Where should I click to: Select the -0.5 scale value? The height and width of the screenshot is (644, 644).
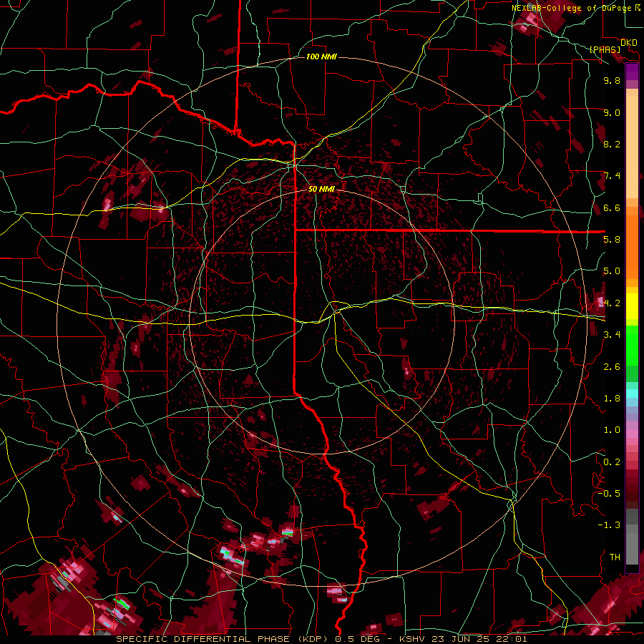[x=609, y=494]
